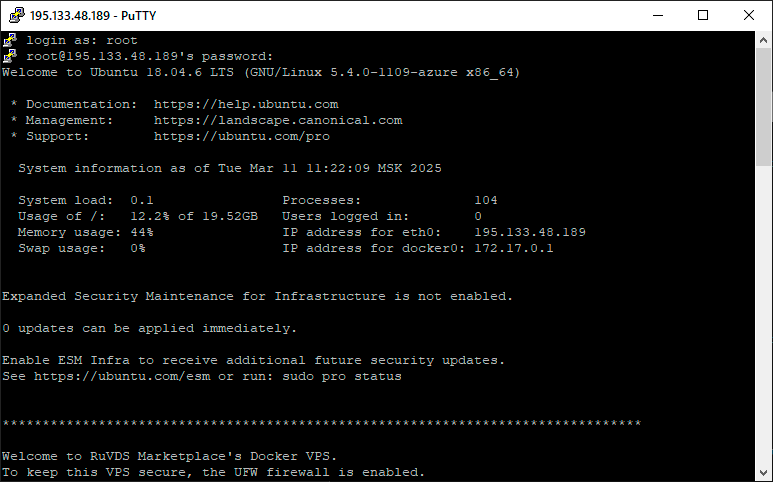Viewport: 773px width, 482px height.
Task: Click the https://ubuntu.com/pro URL
Action: coord(242,137)
